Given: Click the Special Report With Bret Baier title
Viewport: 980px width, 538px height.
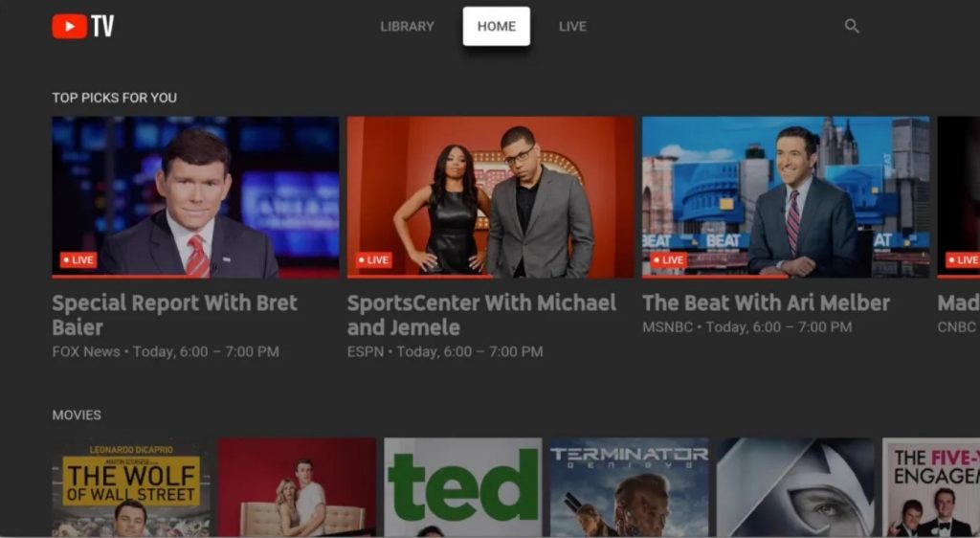Looking at the screenshot, I should (175, 315).
